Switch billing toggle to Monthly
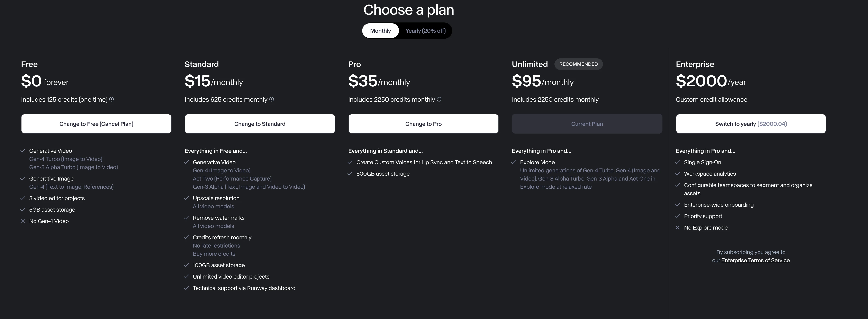The image size is (868, 319). coord(380,31)
